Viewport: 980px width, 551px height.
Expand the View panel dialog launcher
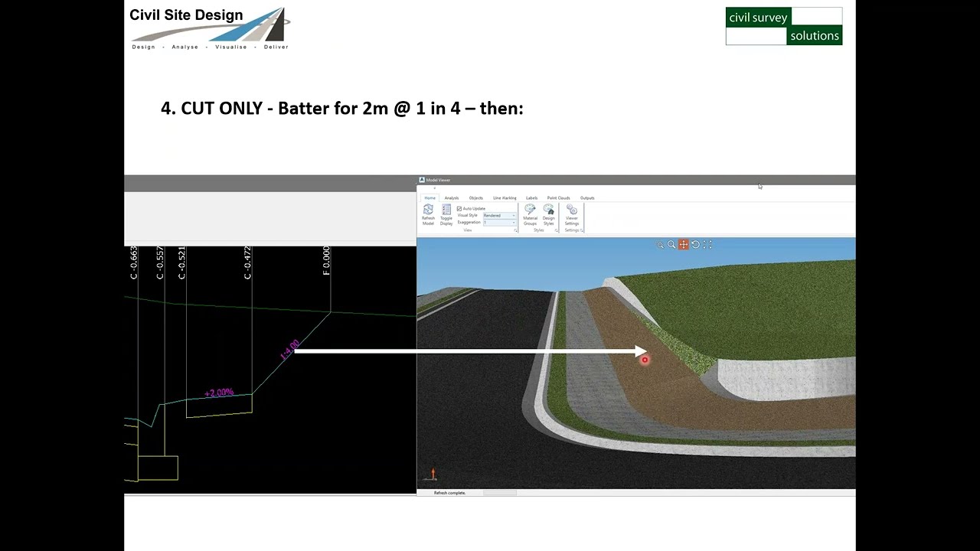tap(516, 230)
